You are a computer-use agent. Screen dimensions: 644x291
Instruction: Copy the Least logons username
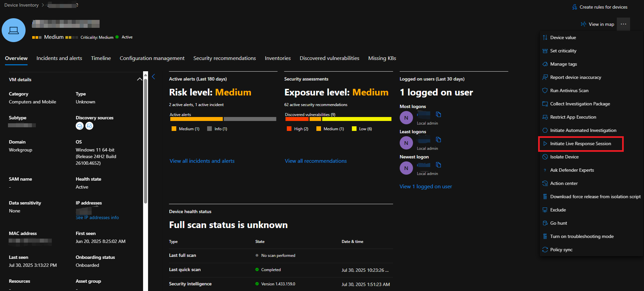(x=439, y=140)
